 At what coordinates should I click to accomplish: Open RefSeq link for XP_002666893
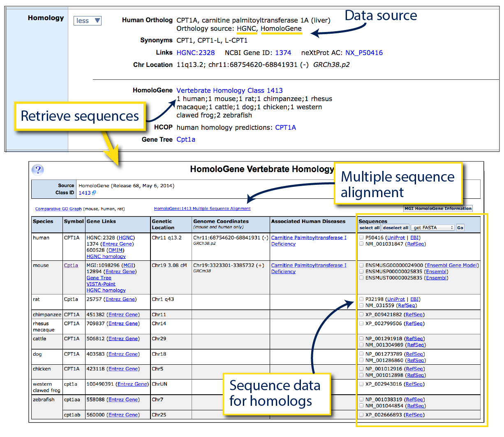coord(414,415)
